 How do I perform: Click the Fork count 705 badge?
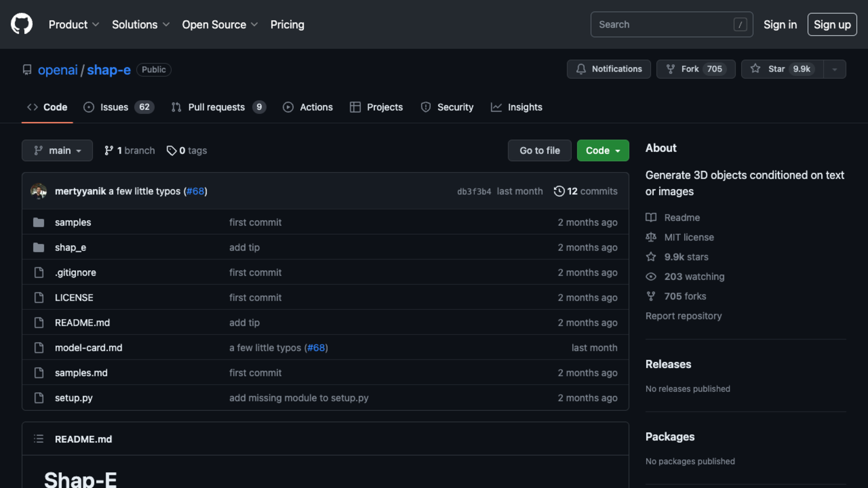pyautogui.click(x=714, y=69)
